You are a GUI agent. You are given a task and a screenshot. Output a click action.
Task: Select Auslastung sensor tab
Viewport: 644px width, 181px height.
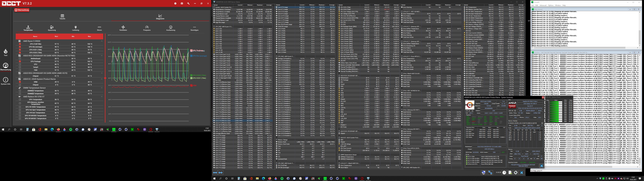click(x=171, y=28)
